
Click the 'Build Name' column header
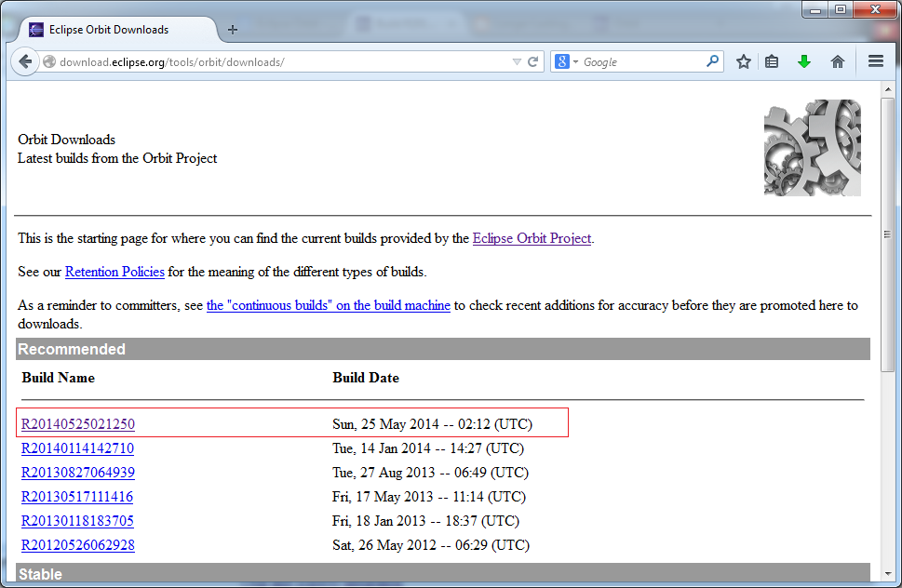pos(58,378)
